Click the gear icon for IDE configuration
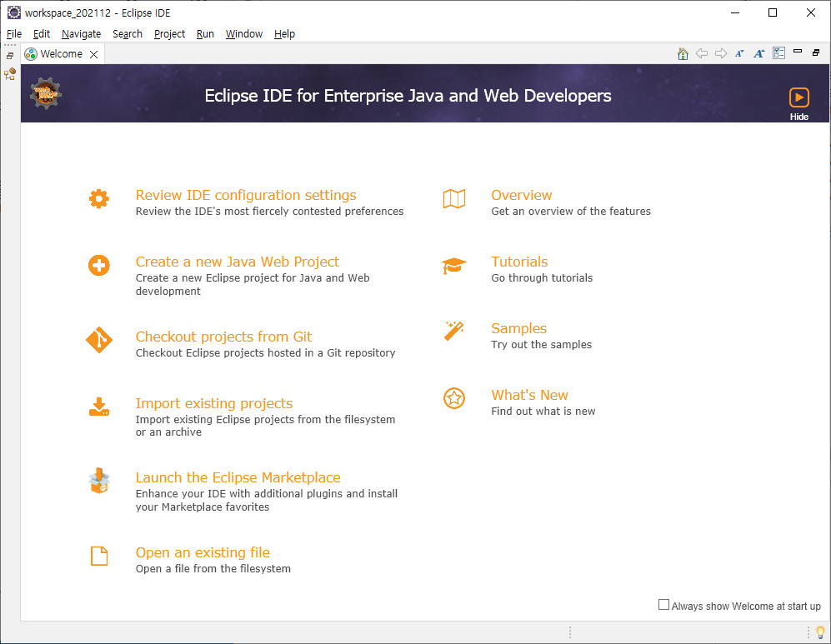831x644 pixels. 98,198
